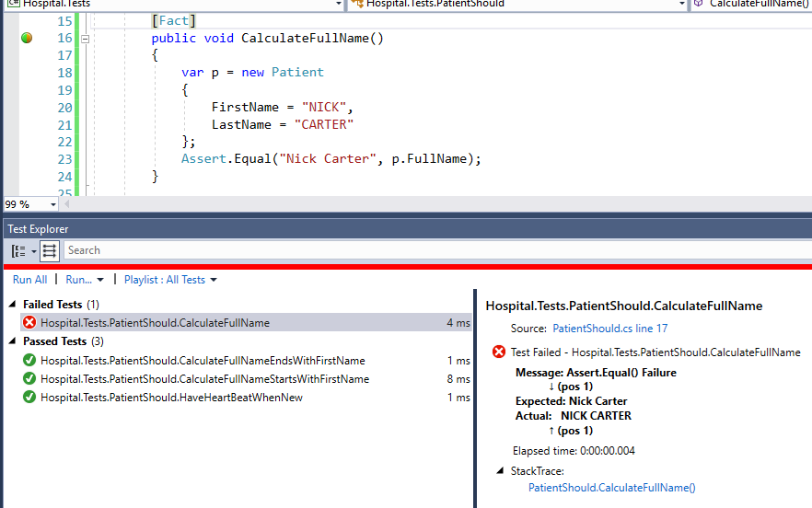
Task: Click the red failed icon for CalculateFullName
Action: 29,323
